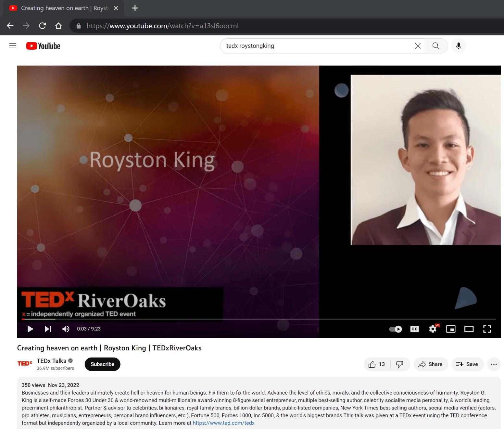Toggle the autoplay switch

pyautogui.click(x=396, y=329)
